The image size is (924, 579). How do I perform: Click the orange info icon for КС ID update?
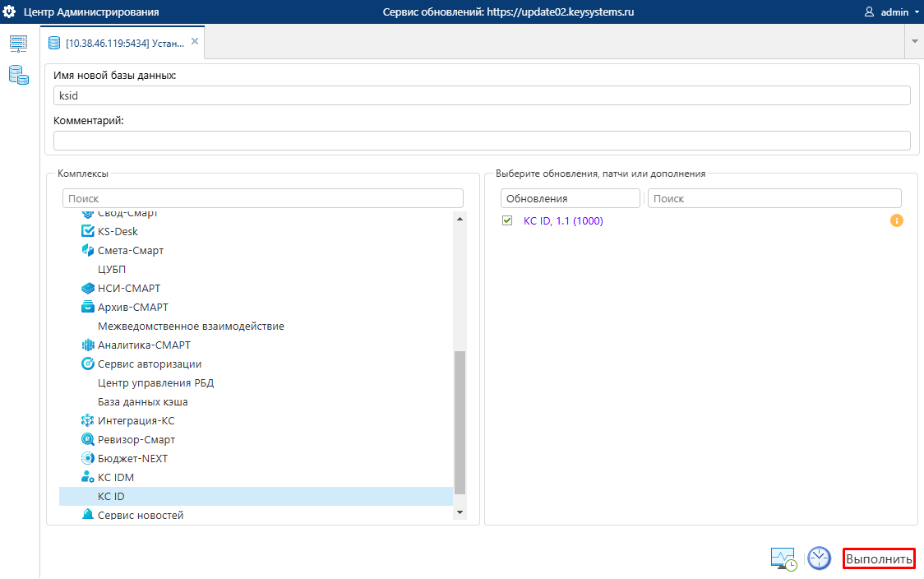click(896, 220)
